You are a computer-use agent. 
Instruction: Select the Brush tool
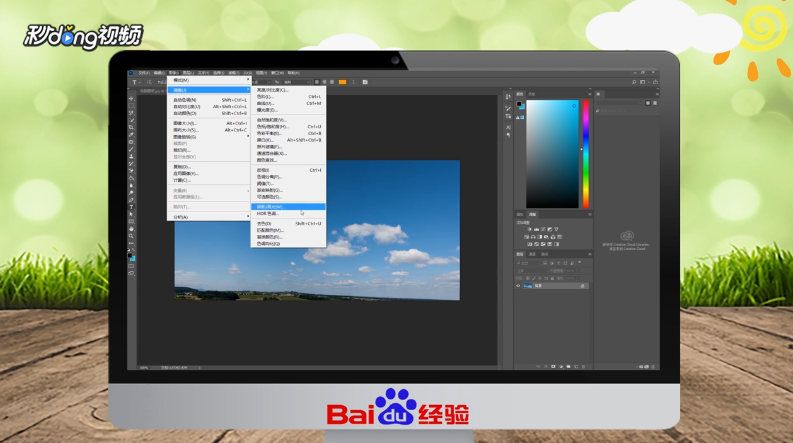click(131, 149)
